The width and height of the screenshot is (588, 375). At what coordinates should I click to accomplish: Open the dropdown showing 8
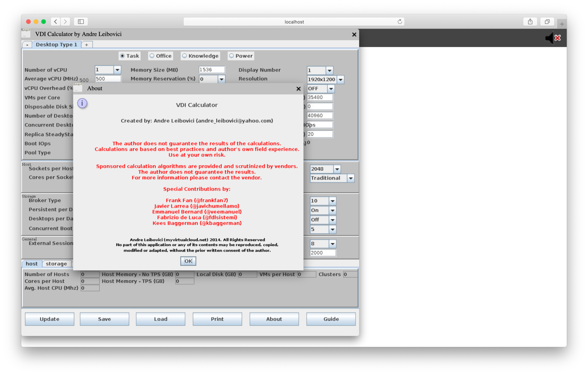(x=332, y=244)
